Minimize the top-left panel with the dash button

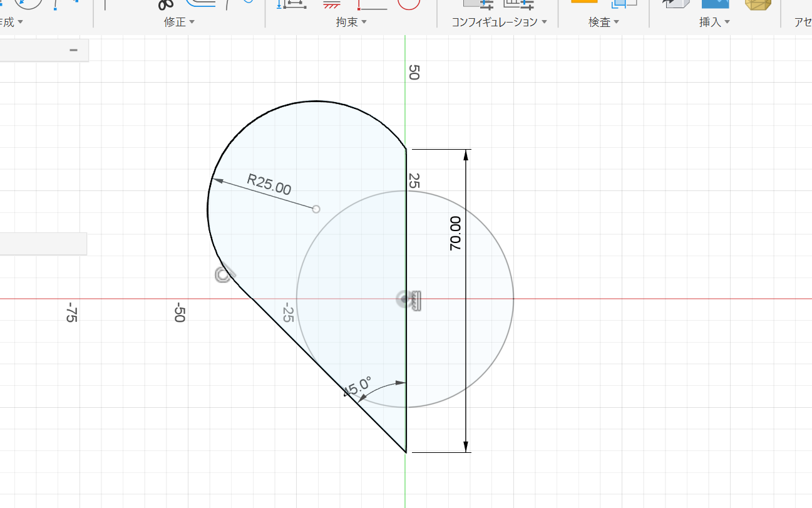pos(74,50)
